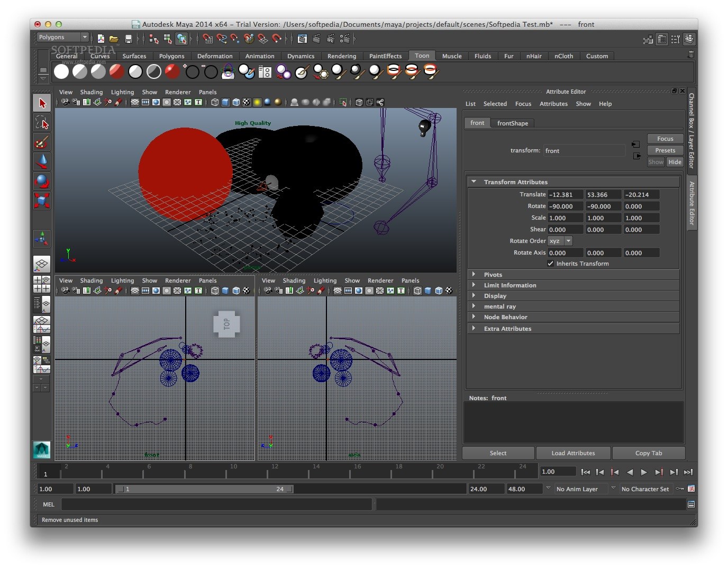Open the Script Editor icon
This screenshot has height=569, width=728.
click(691, 504)
